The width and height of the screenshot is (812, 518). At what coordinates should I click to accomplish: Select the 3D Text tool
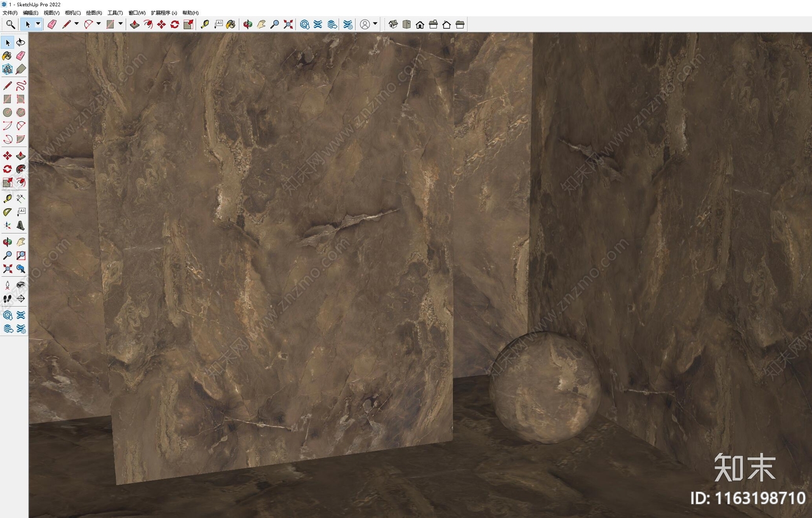(x=21, y=225)
